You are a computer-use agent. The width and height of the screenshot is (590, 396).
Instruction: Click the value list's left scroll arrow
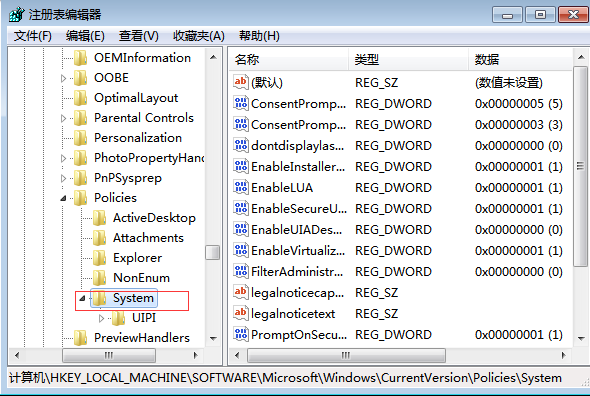[237, 355]
